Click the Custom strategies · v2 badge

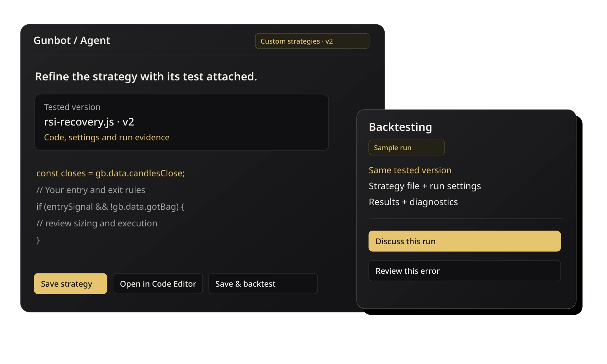pyautogui.click(x=312, y=41)
